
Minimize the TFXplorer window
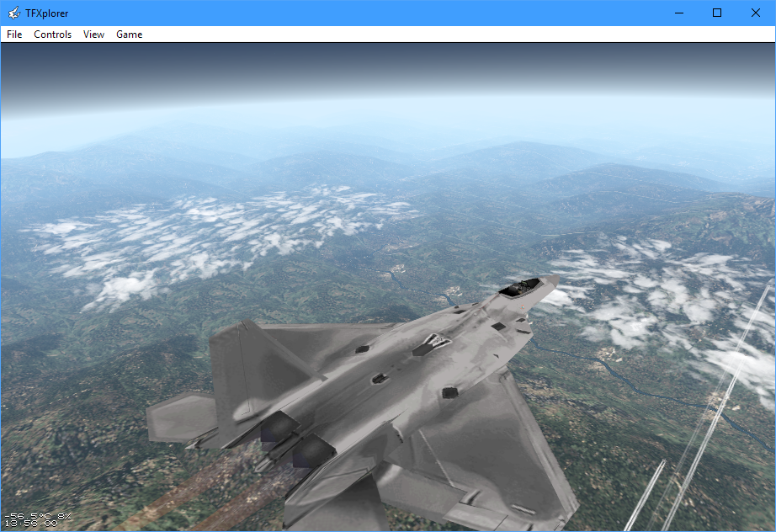[678, 13]
